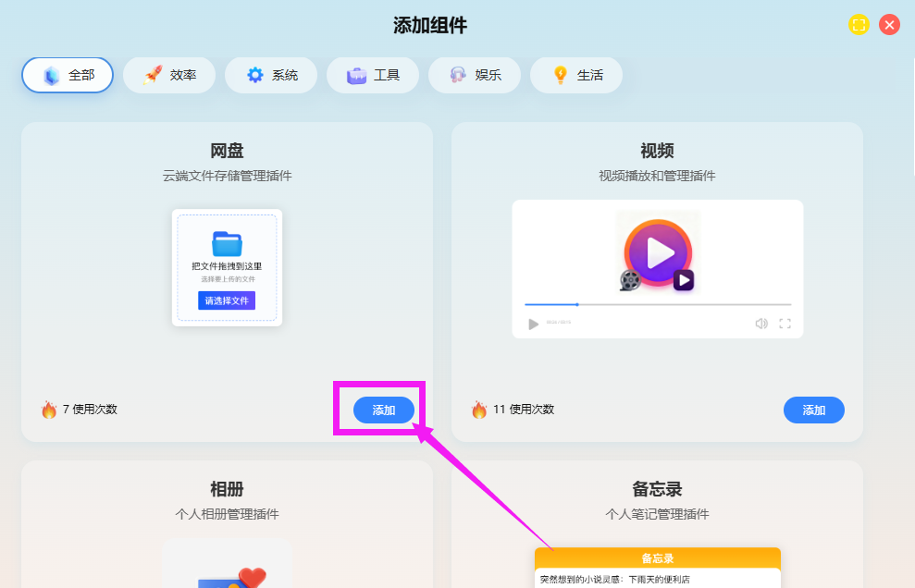Maximize the dialog with the yellow button

(x=859, y=25)
